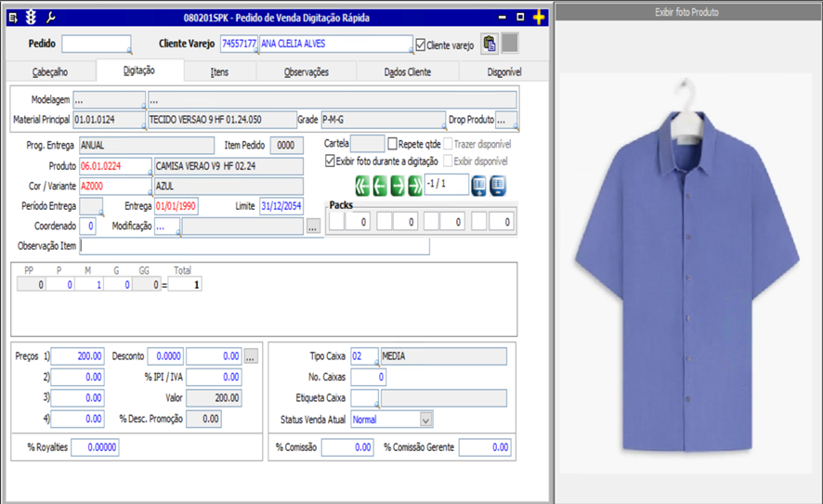Image resolution: width=823 pixels, height=504 pixels.
Task: Toggle the Cliente varejo checkbox
Action: tap(421, 45)
